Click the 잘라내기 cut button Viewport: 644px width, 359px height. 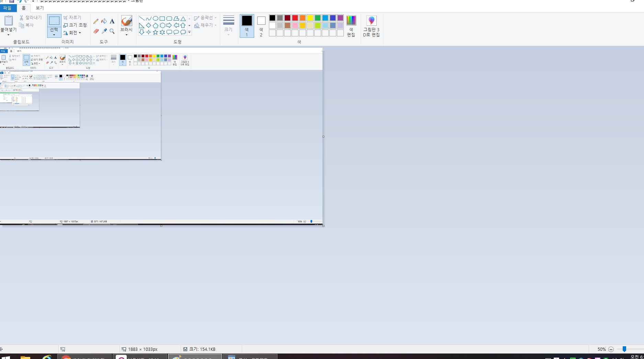pyautogui.click(x=31, y=18)
